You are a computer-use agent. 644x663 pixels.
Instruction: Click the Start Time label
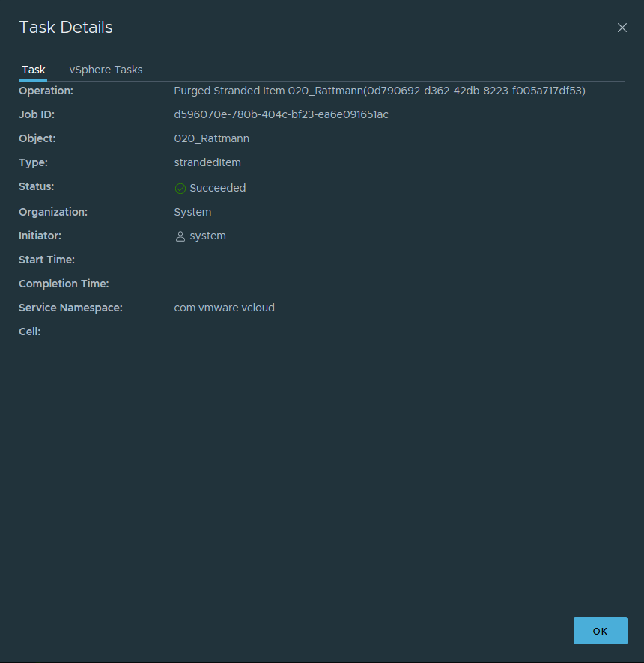(46, 260)
